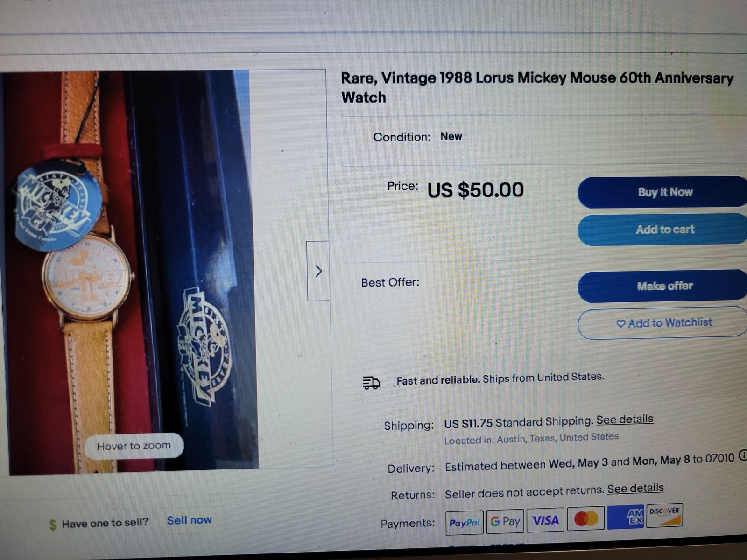Select the Google Pay icon

coord(505,521)
